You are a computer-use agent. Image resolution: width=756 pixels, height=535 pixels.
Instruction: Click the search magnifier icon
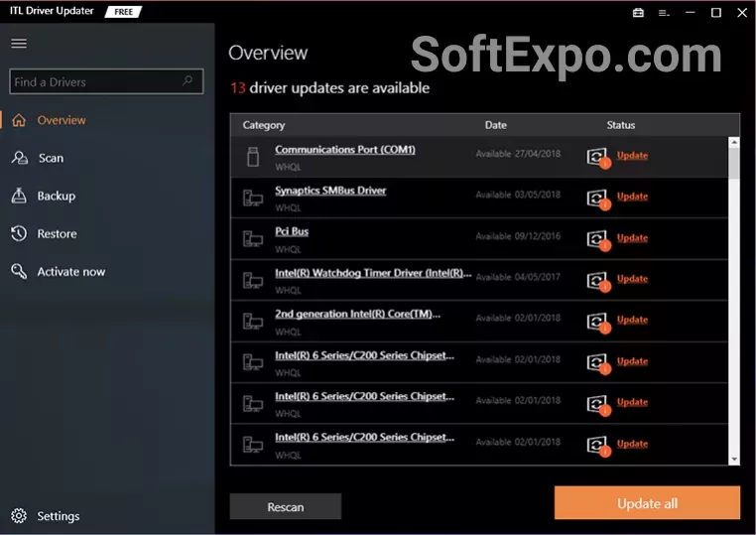(189, 81)
